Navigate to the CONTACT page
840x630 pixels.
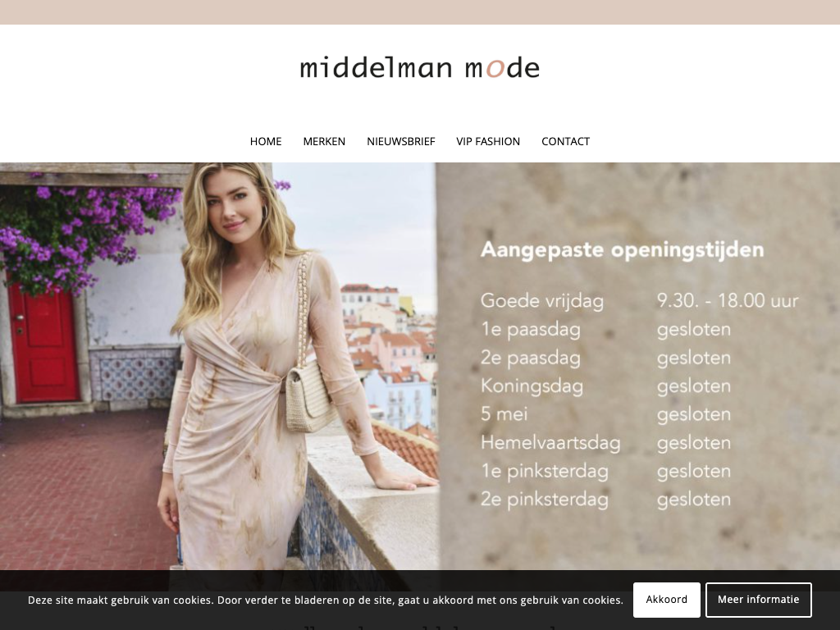click(565, 141)
